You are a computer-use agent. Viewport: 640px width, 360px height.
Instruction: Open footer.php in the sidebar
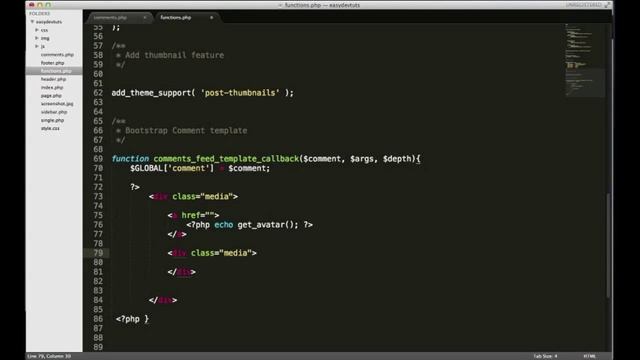pyautogui.click(x=53, y=63)
